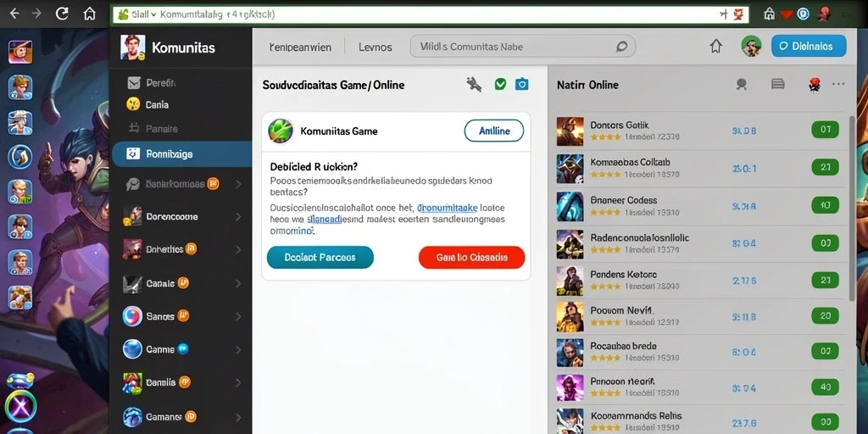Screen dimensions: 868x434
Task: Open the blue circular browser extension icon
Action: (x=804, y=14)
